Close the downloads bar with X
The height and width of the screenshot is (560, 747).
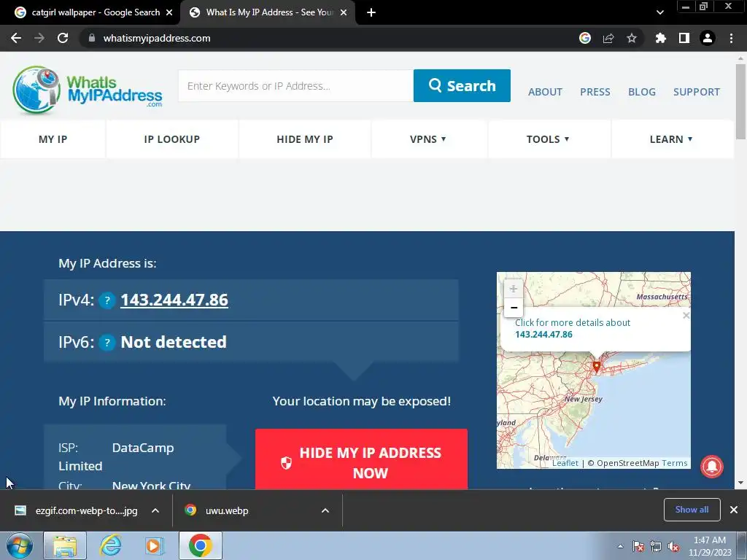(x=734, y=510)
